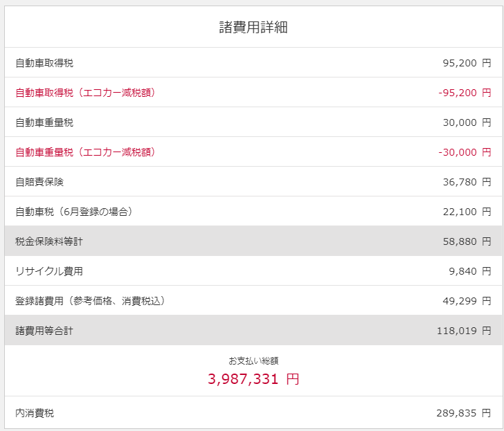Click the お支払い総額 3,987,331 円 figure
Viewport: 504px width, 431px height.
[x=253, y=379]
